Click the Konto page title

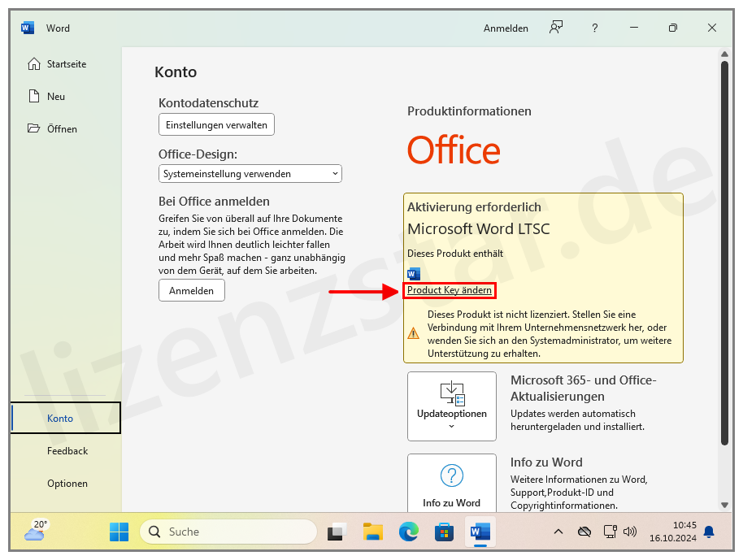pyautogui.click(x=176, y=72)
